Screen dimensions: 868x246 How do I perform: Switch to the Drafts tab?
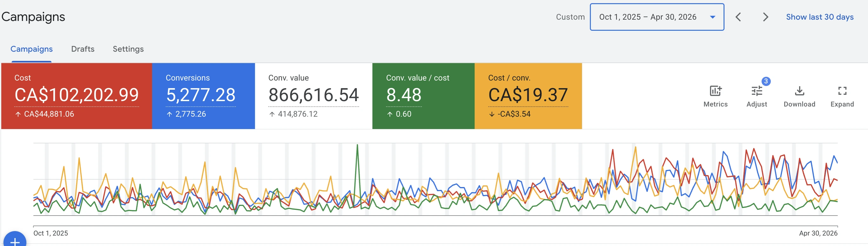[83, 49]
